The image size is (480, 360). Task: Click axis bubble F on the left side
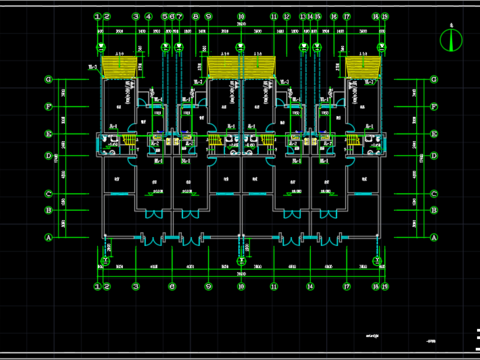pyautogui.click(x=49, y=107)
